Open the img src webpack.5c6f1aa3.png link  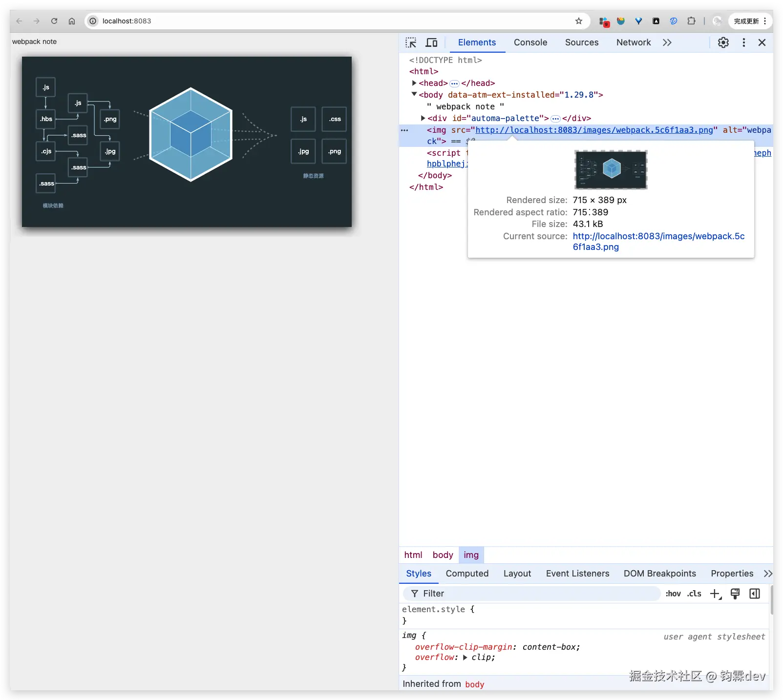tap(594, 130)
